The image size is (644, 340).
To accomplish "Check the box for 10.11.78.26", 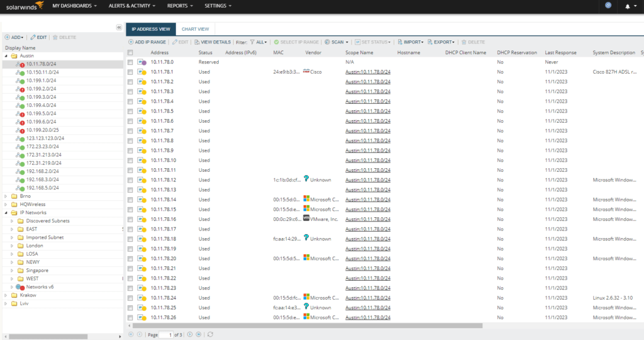I will point(130,317).
